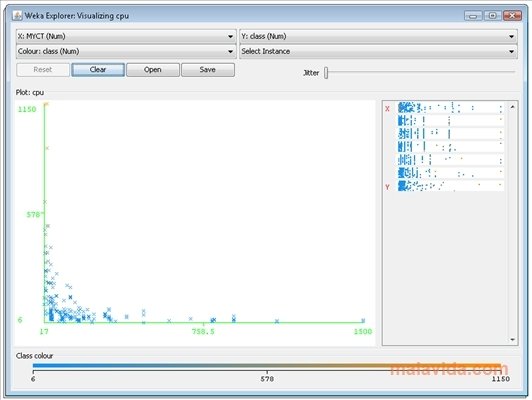Click the Open button

[153, 70]
